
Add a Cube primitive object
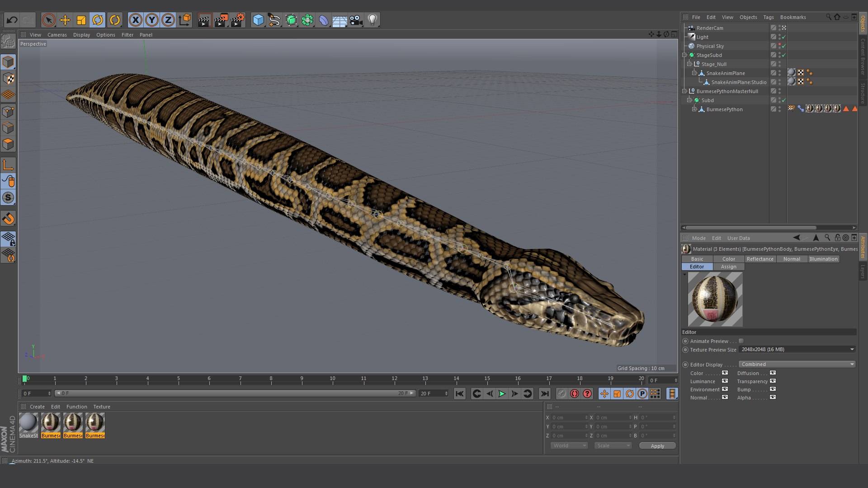[258, 20]
